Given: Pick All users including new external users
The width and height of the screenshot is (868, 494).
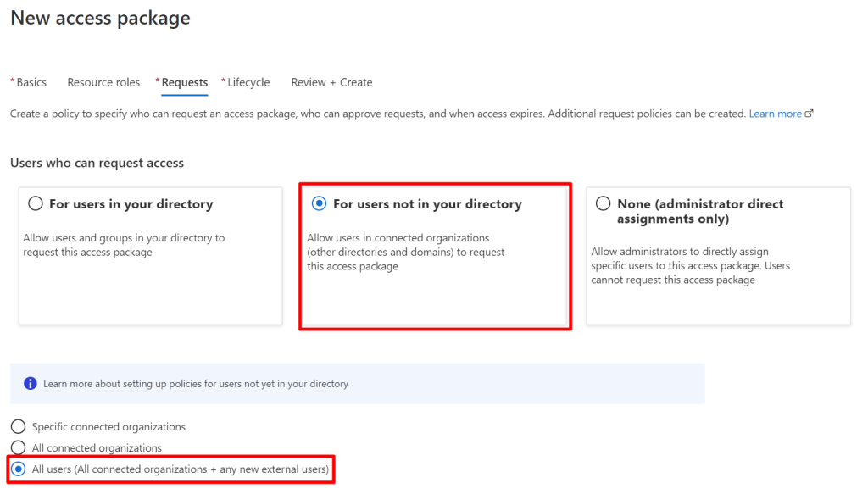Looking at the screenshot, I should click(x=18, y=469).
